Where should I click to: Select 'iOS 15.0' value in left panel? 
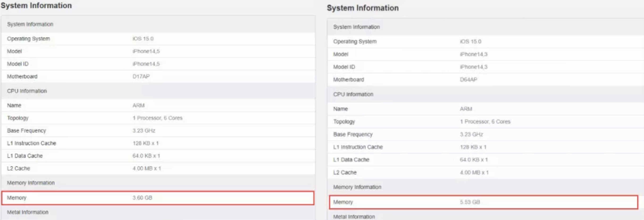pos(143,38)
